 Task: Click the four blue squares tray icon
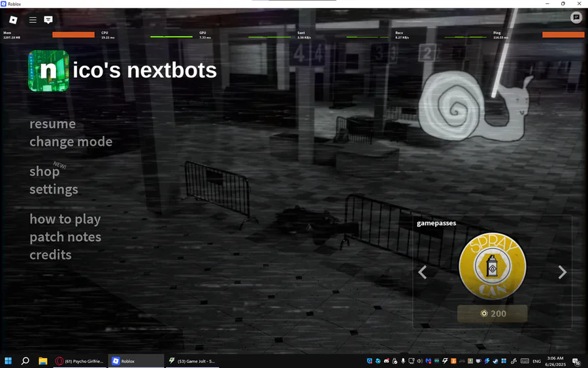click(x=504, y=361)
